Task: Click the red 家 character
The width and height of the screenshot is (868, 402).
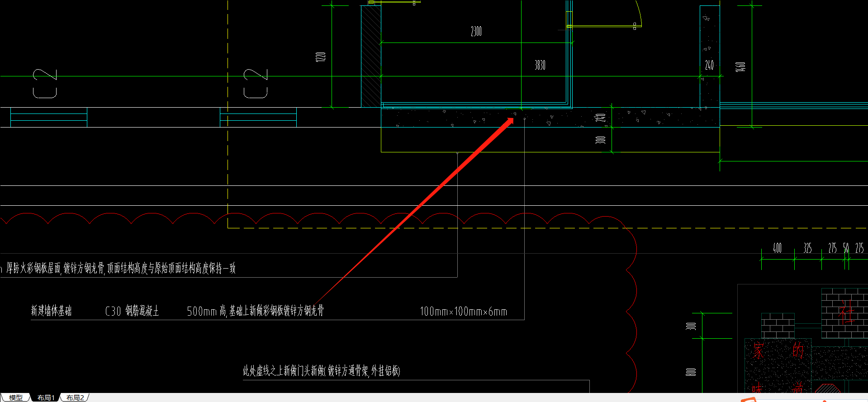Action: (759, 350)
